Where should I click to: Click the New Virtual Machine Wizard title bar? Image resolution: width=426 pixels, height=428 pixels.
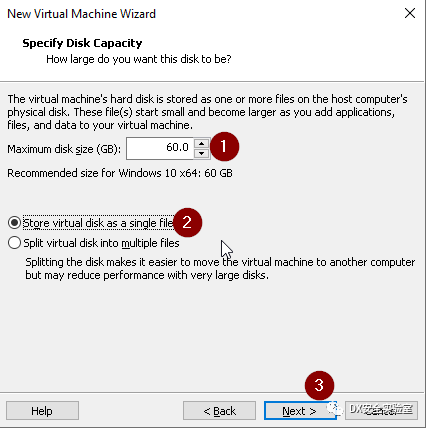[81, 14]
